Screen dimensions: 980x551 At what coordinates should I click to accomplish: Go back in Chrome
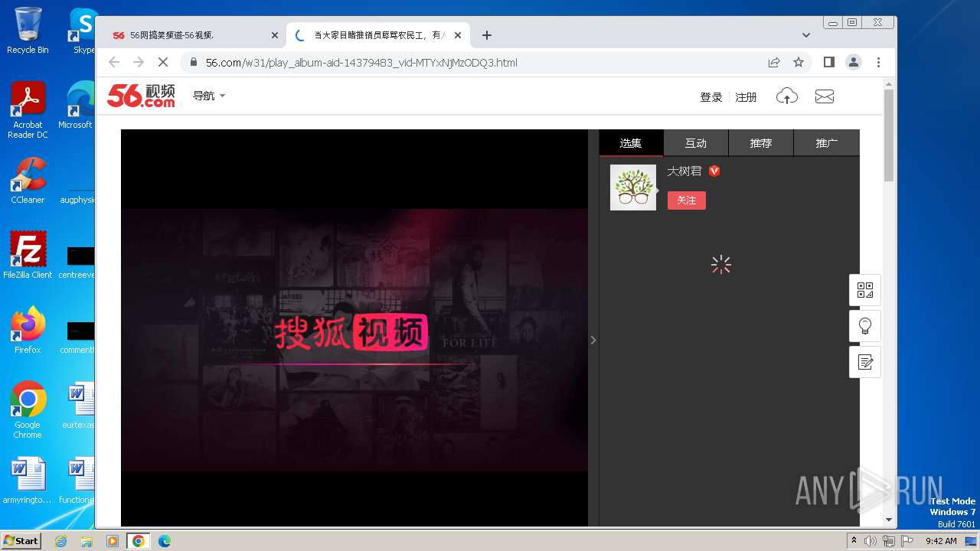coord(114,62)
